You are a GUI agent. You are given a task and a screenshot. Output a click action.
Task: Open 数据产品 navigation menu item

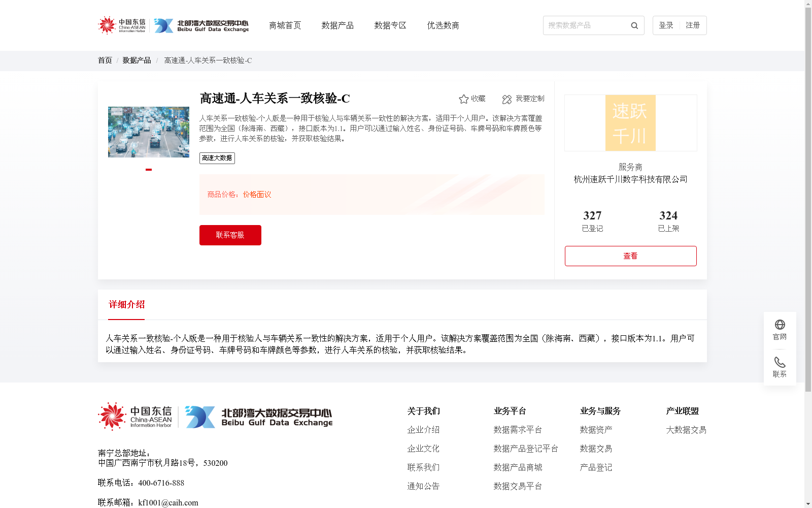[x=337, y=25]
